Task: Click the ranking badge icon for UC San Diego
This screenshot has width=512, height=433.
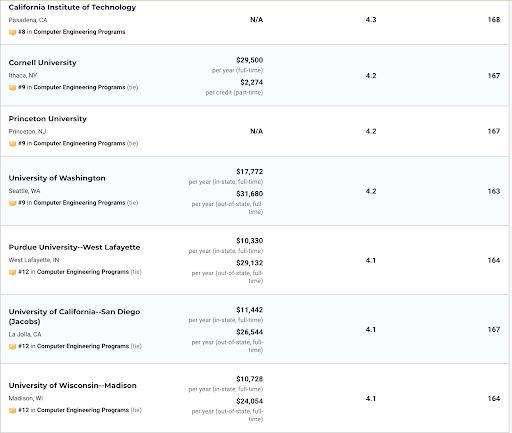Action: (12, 346)
